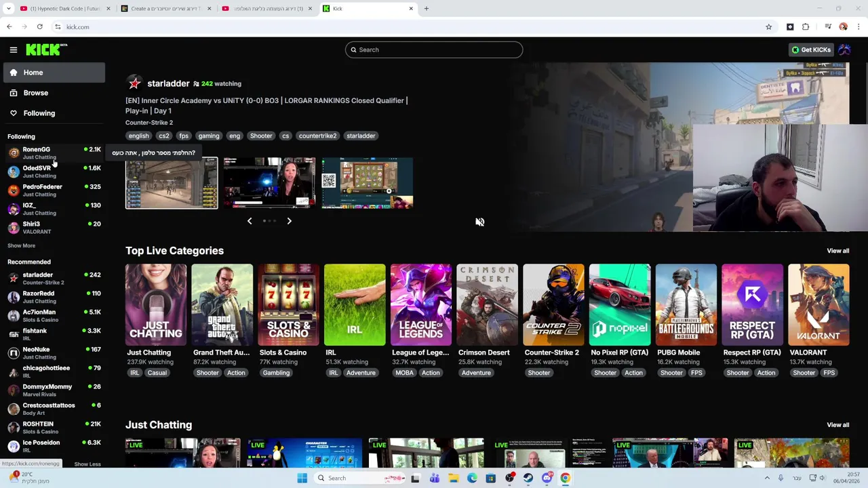Open chicagothestreet recommended channel
868x488 pixels.
[54, 371]
